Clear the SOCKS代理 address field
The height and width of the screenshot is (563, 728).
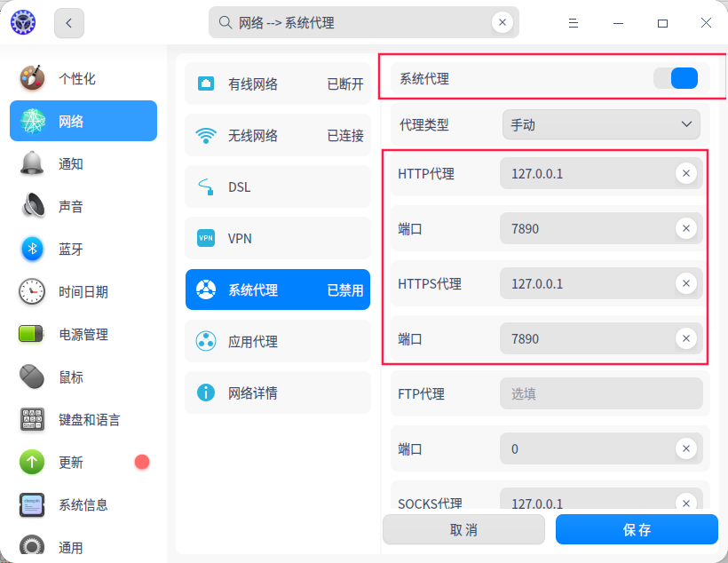pos(685,504)
